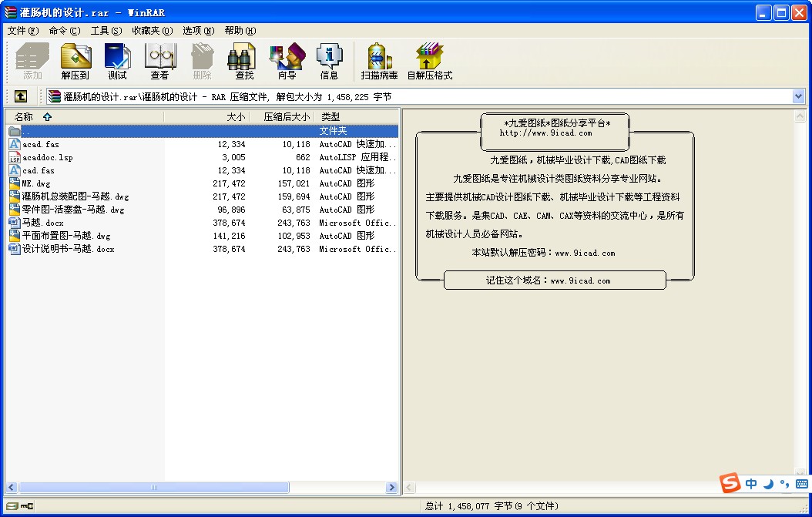Click the punctuation icon in IME bar
The image size is (812, 517).
point(784,484)
